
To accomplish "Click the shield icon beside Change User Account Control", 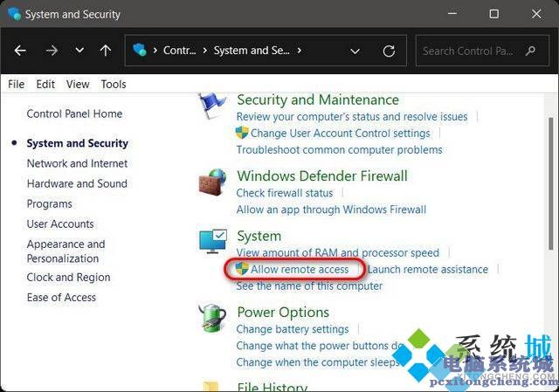I will [242, 133].
